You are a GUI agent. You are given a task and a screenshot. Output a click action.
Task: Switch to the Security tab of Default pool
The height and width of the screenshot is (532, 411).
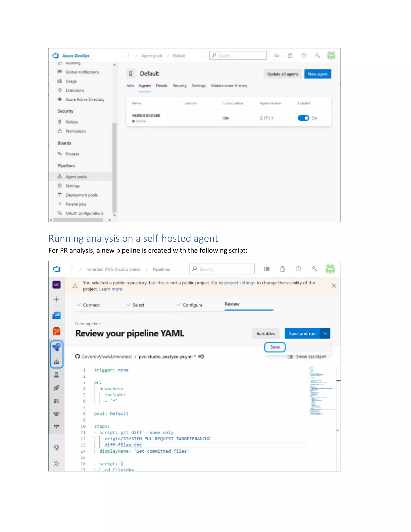pos(180,86)
